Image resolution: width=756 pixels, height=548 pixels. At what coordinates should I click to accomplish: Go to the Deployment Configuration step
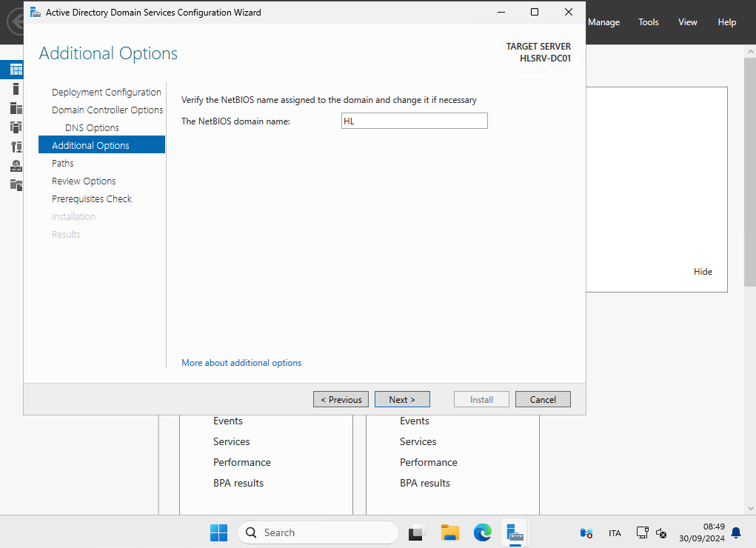pyautogui.click(x=106, y=93)
